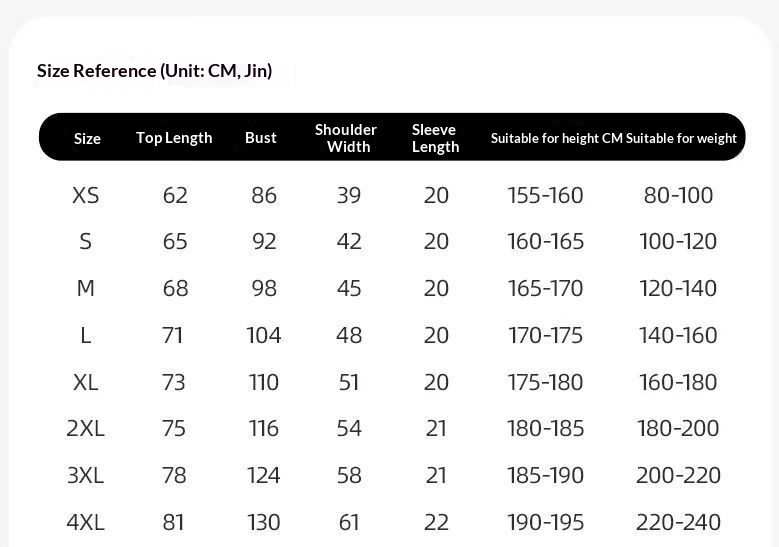Viewport: 779px width, 547px height.
Task: Click the XS size row label
Action: 86,195
